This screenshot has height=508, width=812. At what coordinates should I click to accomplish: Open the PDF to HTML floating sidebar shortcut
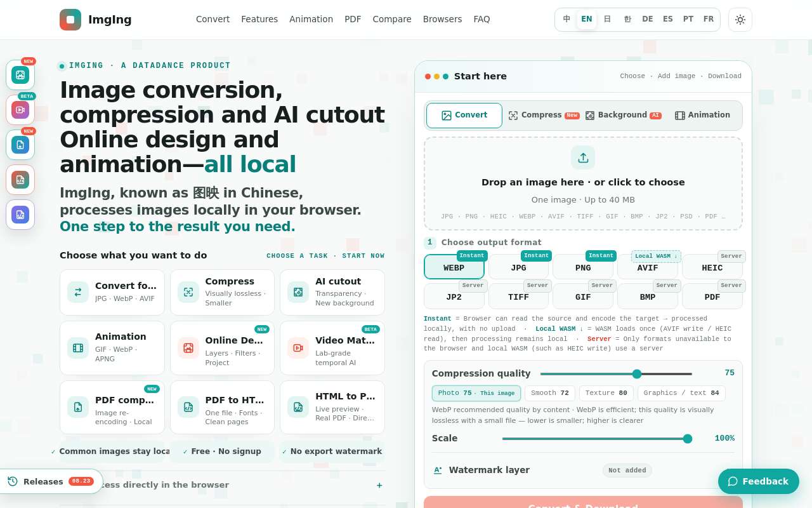(x=20, y=180)
